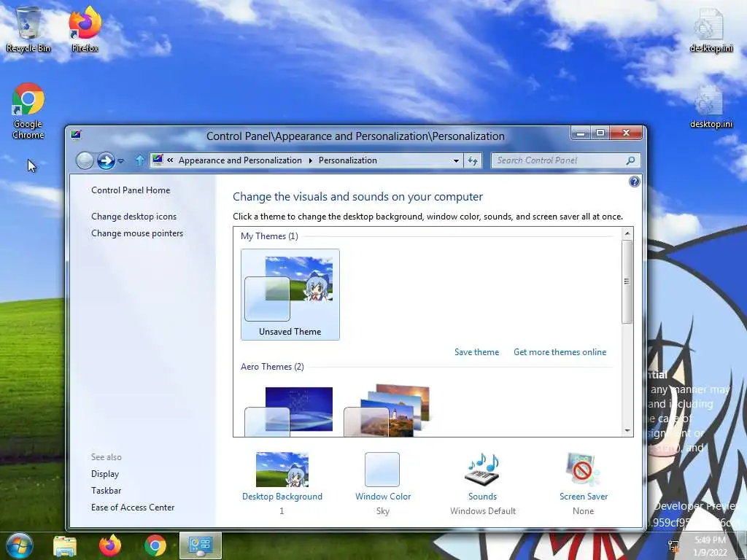Click the Control Panel taskbar button
The image size is (747, 560).
pos(200,545)
